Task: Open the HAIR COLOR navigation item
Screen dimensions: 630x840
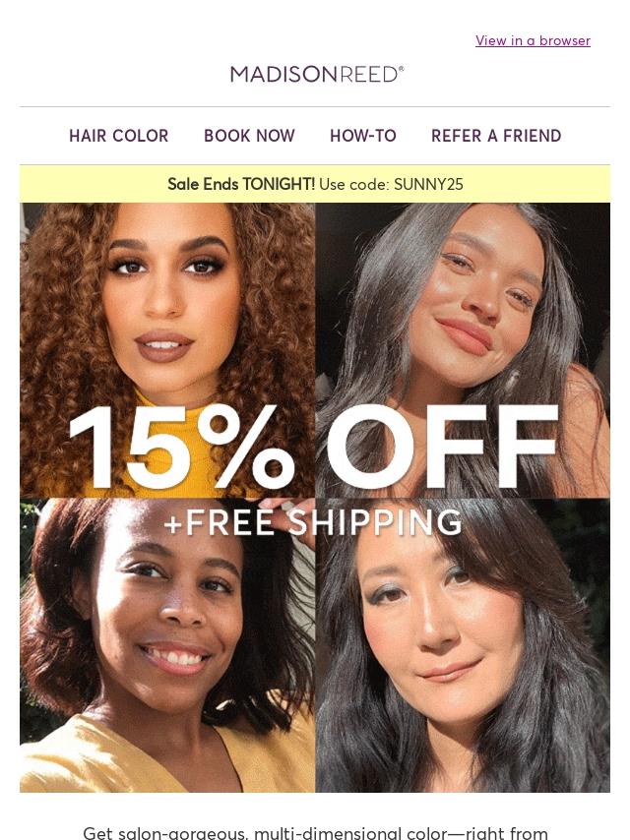Action: pos(118,136)
